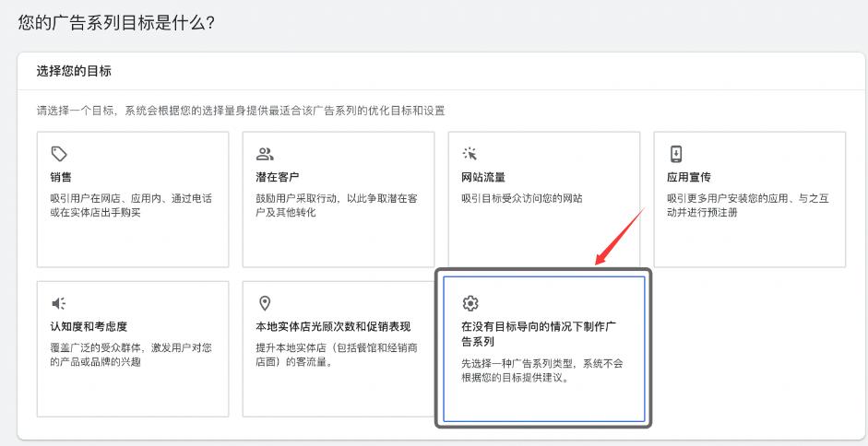Click the 选择您的目标 section header
This screenshot has width=868, height=446.
(x=74, y=71)
